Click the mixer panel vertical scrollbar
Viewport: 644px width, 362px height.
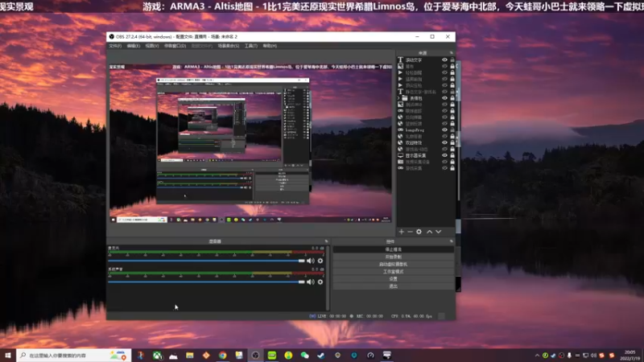(328, 278)
